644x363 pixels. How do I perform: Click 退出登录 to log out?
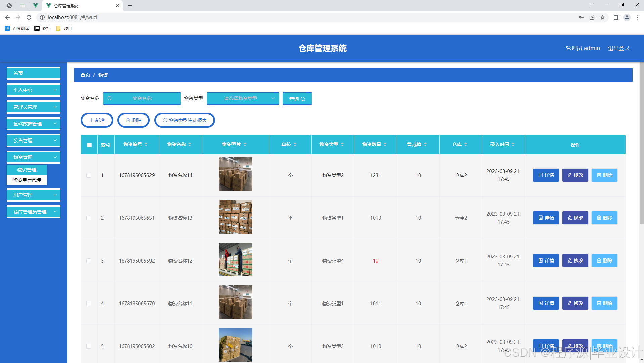619,48
